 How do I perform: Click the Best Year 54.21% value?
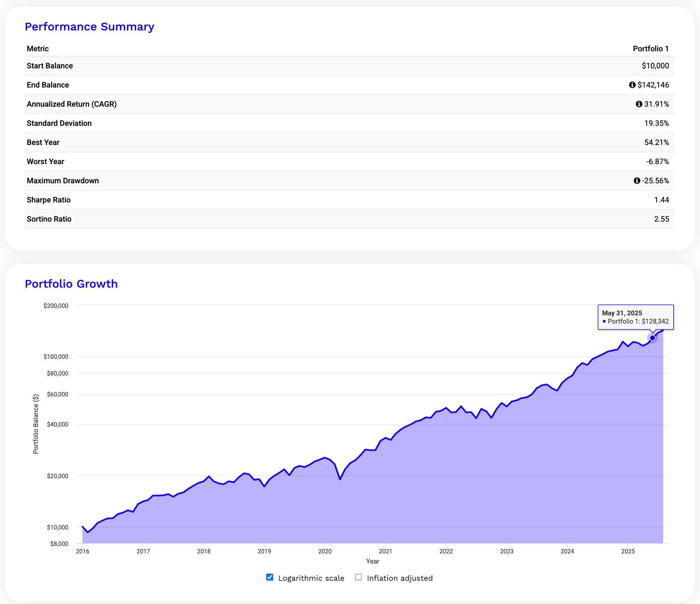click(x=657, y=142)
